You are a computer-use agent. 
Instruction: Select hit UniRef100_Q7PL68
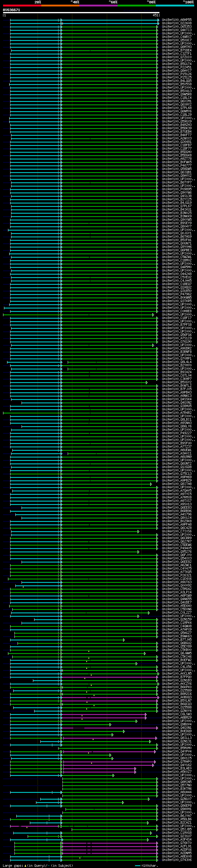point(177,108)
